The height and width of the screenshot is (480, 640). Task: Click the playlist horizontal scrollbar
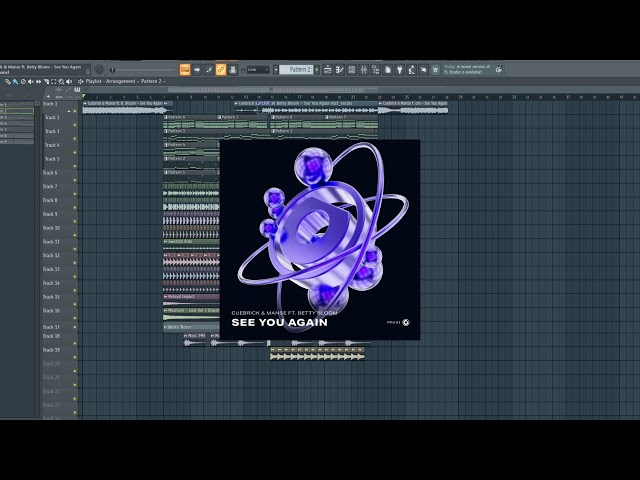[273, 89]
